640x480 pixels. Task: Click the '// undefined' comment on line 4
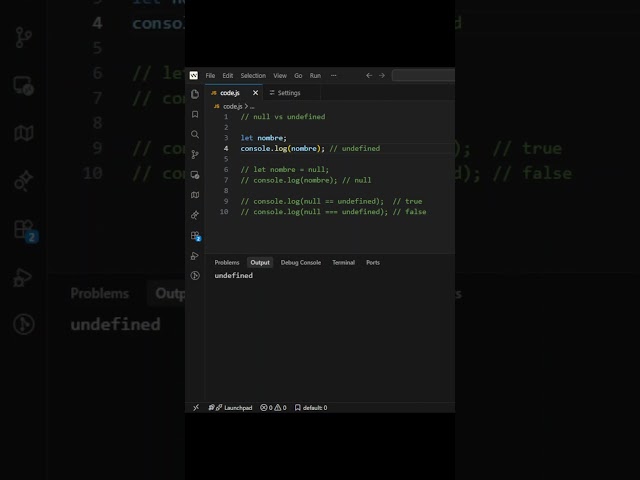(355, 148)
